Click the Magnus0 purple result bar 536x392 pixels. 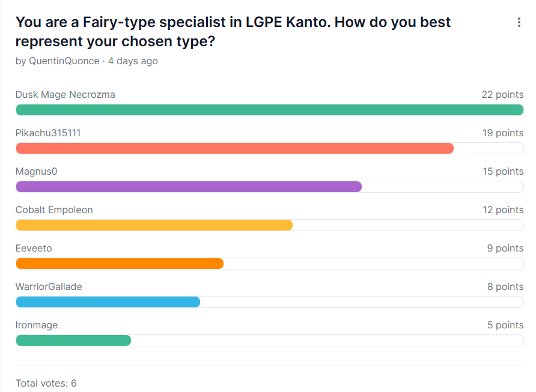(x=189, y=187)
